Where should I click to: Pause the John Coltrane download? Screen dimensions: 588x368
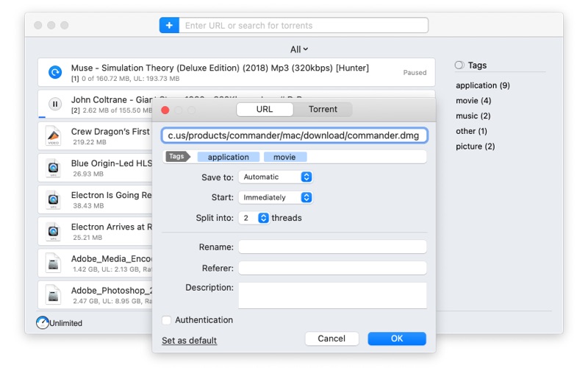pyautogui.click(x=55, y=104)
